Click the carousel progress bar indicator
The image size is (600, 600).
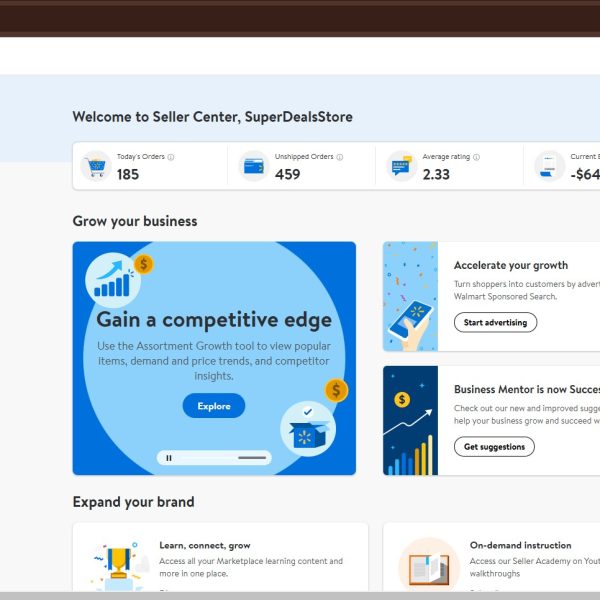pos(252,458)
